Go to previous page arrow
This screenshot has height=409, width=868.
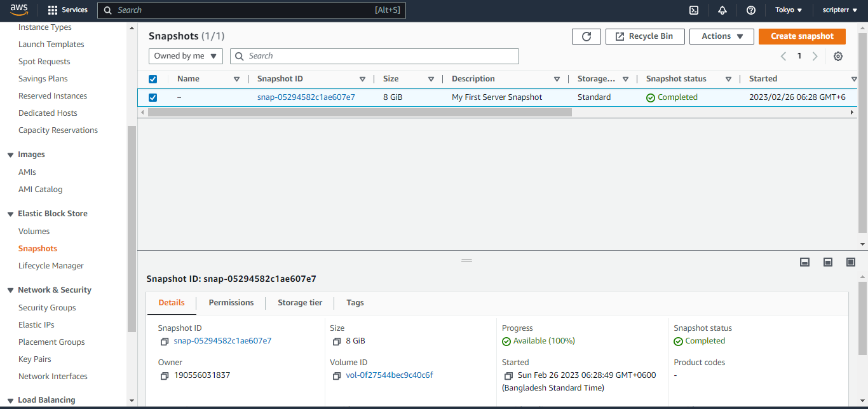[783, 56]
